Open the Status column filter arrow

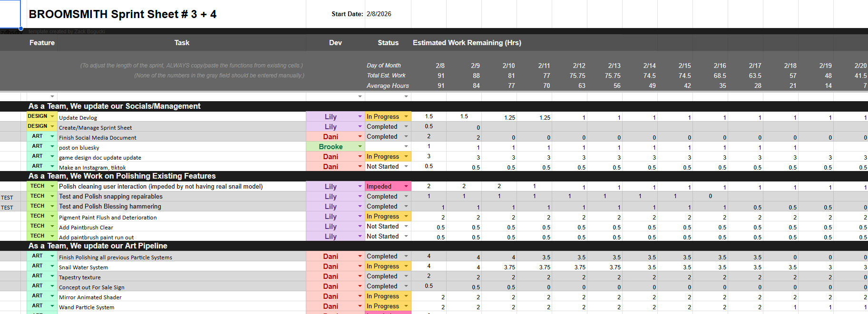click(406, 96)
